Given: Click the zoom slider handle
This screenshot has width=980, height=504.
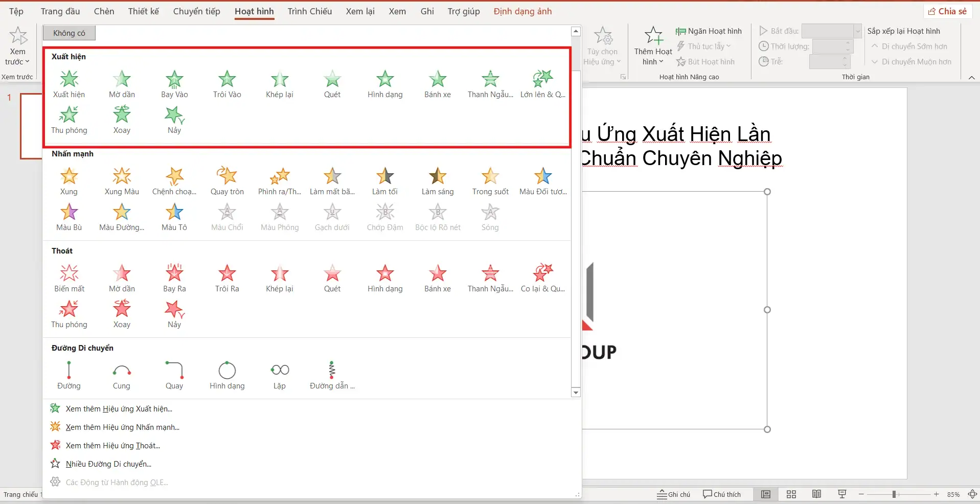Looking at the screenshot, I should [894, 494].
